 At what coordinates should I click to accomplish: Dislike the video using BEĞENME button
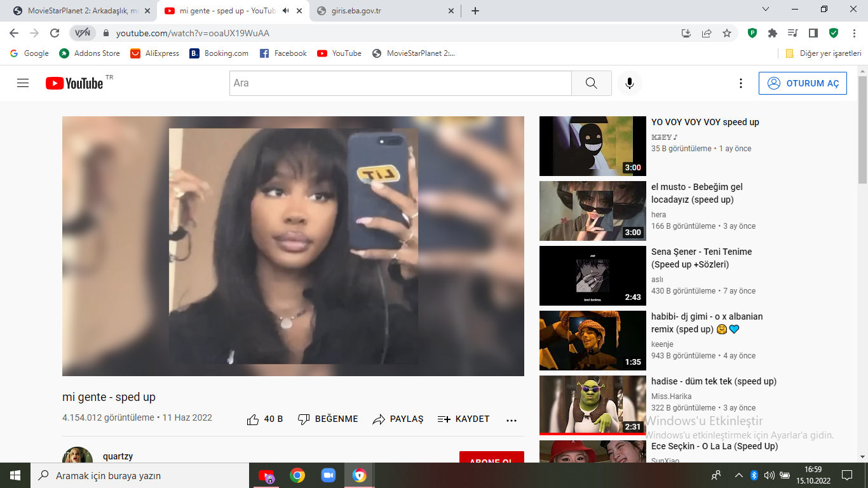point(328,419)
